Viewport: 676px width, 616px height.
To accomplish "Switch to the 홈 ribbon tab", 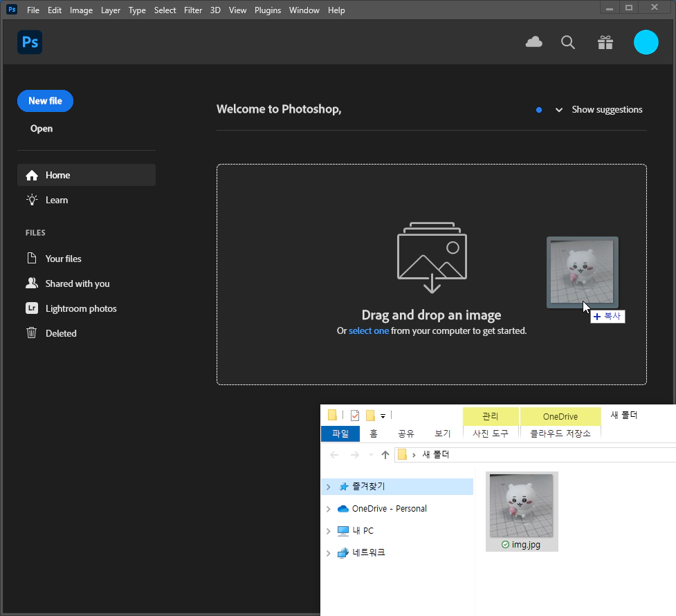I will (374, 433).
